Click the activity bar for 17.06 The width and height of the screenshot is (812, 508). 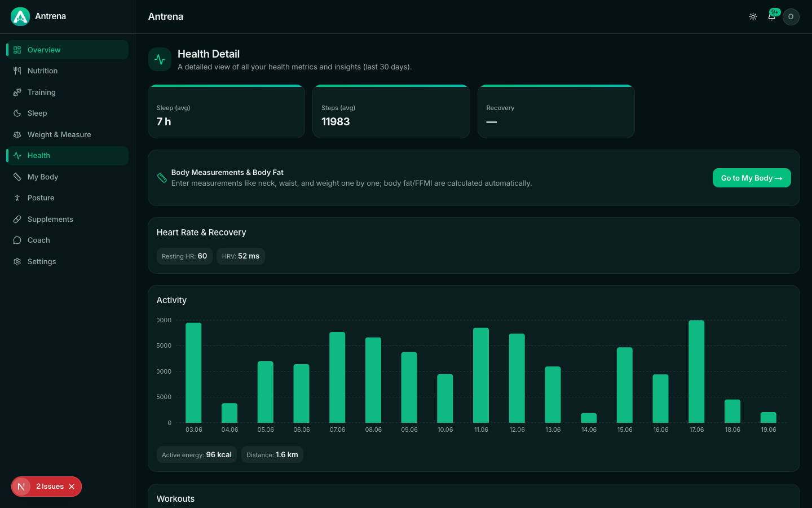pos(696,371)
